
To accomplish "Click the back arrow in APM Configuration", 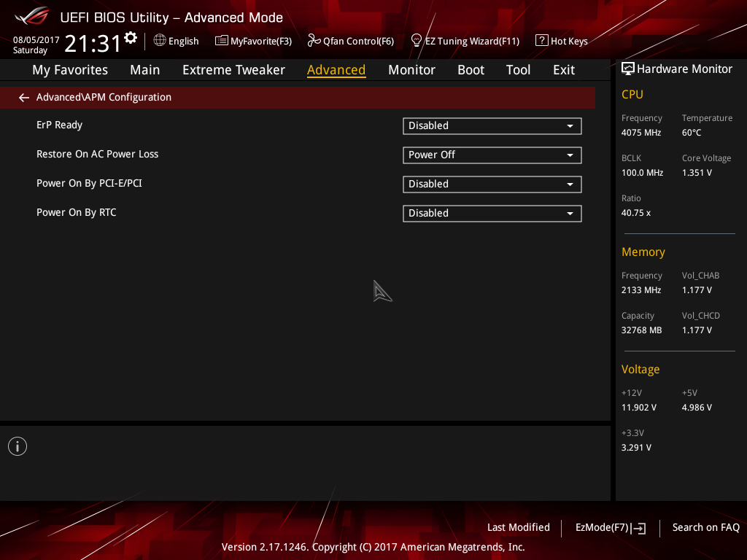I will coord(24,98).
